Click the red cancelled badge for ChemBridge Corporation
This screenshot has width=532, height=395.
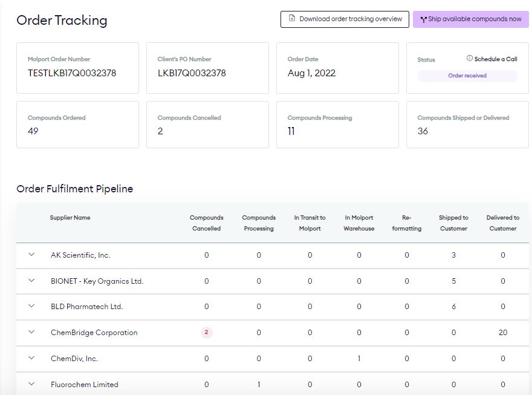pyautogui.click(x=206, y=332)
